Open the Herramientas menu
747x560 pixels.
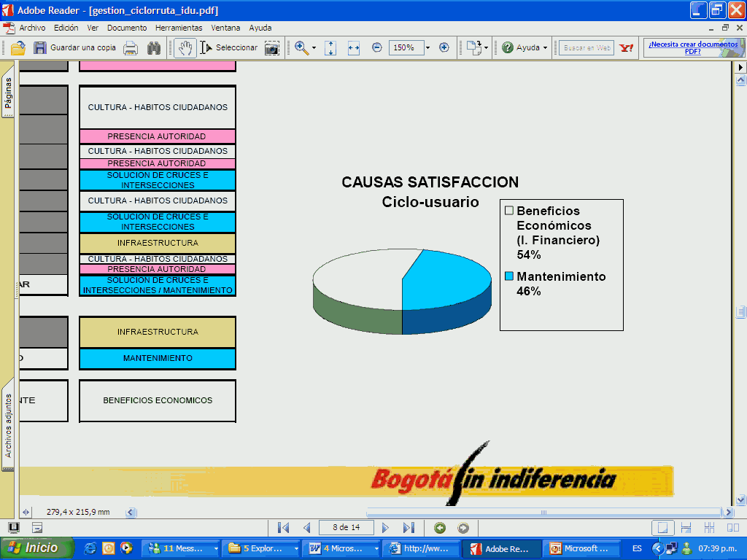pyautogui.click(x=179, y=28)
